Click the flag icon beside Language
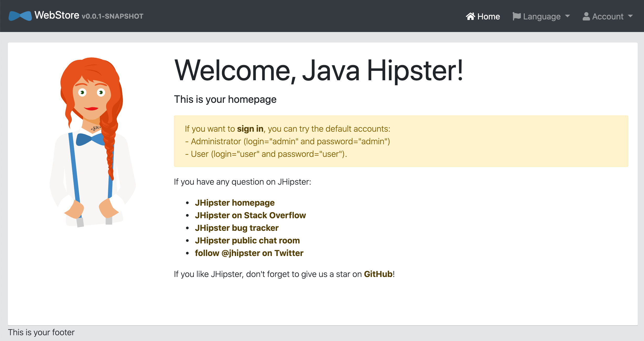Image resolution: width=644 pixels, height=341 pixels. tap(516, 16)
